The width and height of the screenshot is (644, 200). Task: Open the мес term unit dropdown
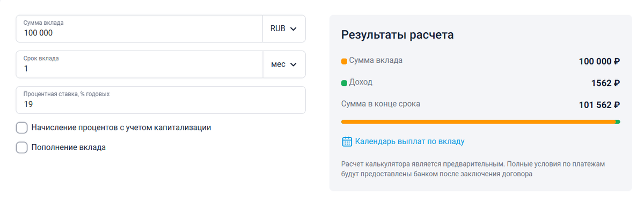pos(284,65)
